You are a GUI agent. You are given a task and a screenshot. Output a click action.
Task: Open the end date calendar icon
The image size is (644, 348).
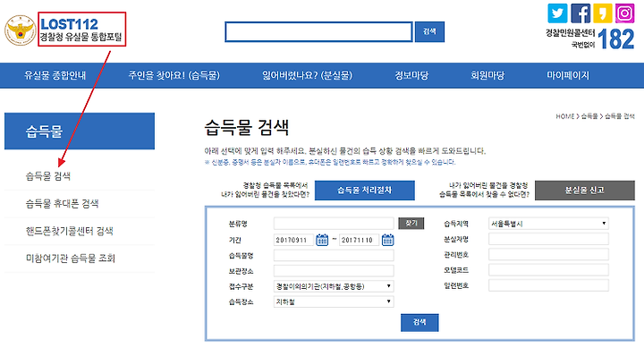pyautogui.click(x=387, y=240)
